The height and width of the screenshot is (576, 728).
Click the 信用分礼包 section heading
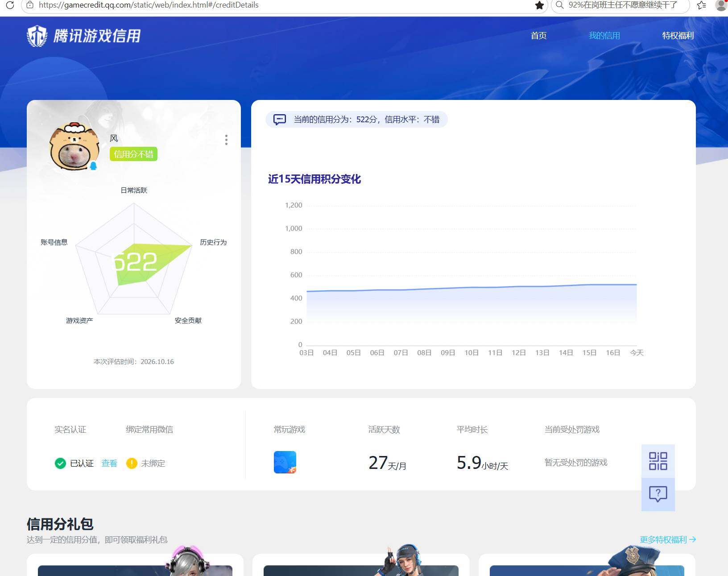click(x=60, y=524)
